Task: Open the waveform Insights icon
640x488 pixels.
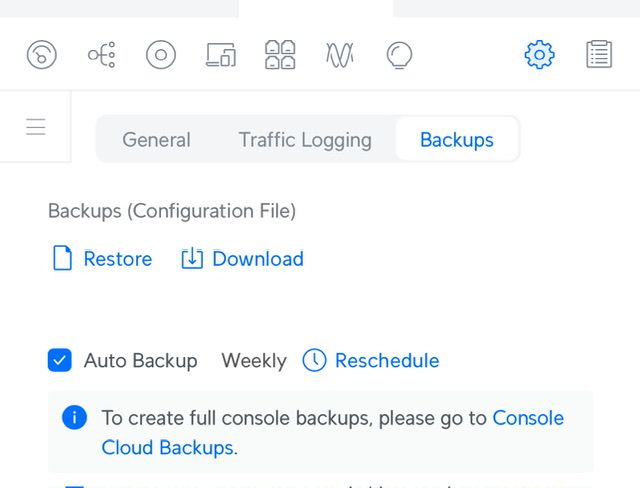Action: [x=339, y=54]
